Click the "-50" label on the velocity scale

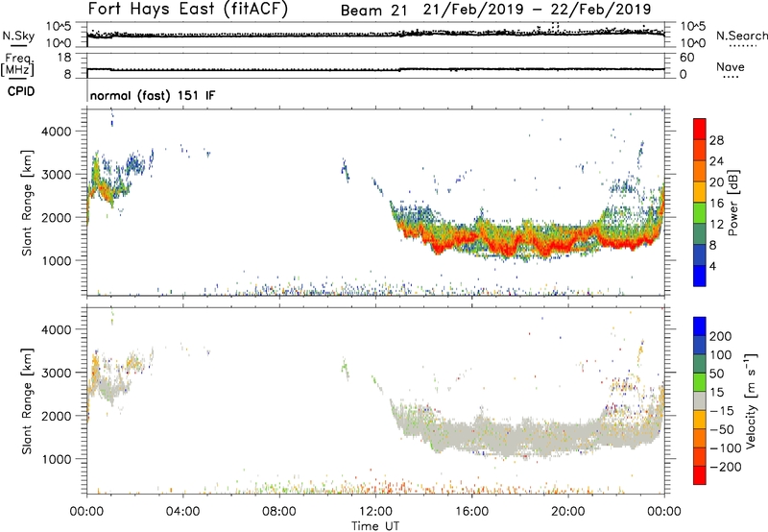[722, 429]
